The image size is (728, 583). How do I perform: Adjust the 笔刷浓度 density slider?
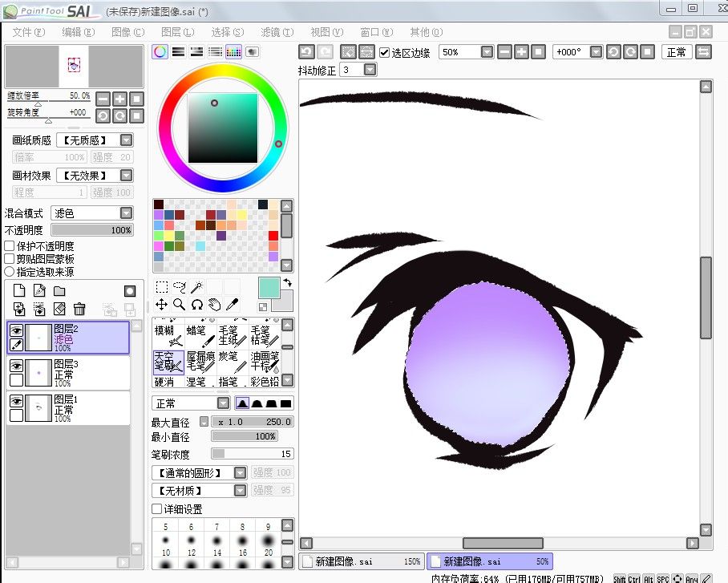tap(252, 453)
